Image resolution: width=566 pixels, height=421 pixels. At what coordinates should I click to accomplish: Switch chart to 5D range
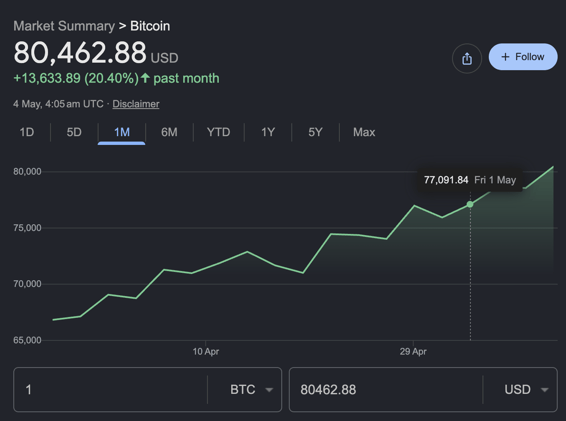tap(74, 132)
